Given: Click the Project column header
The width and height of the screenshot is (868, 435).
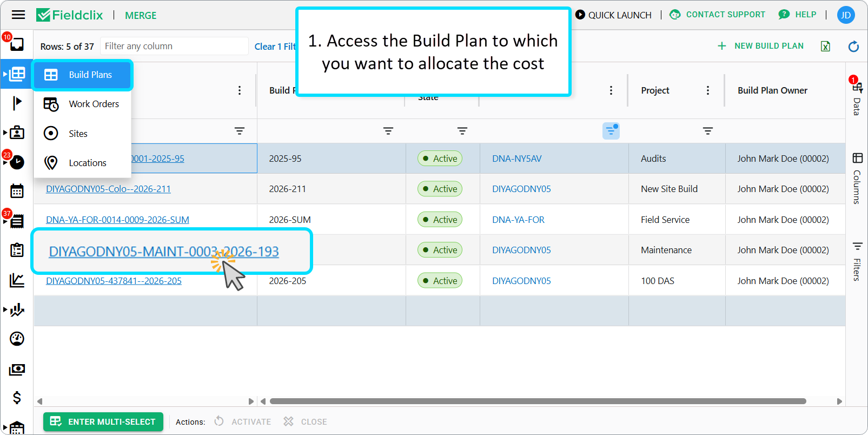Looking at the screenshot, I should pos(655,90).
